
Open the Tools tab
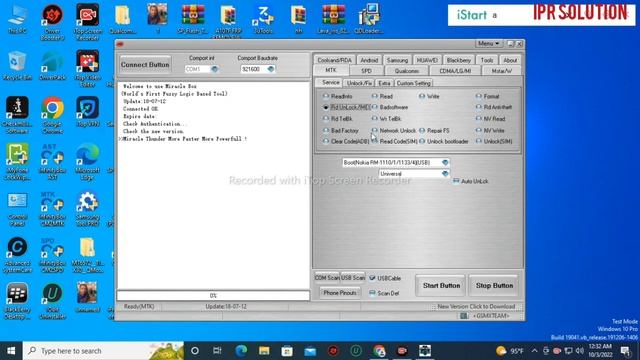point(487,60)
